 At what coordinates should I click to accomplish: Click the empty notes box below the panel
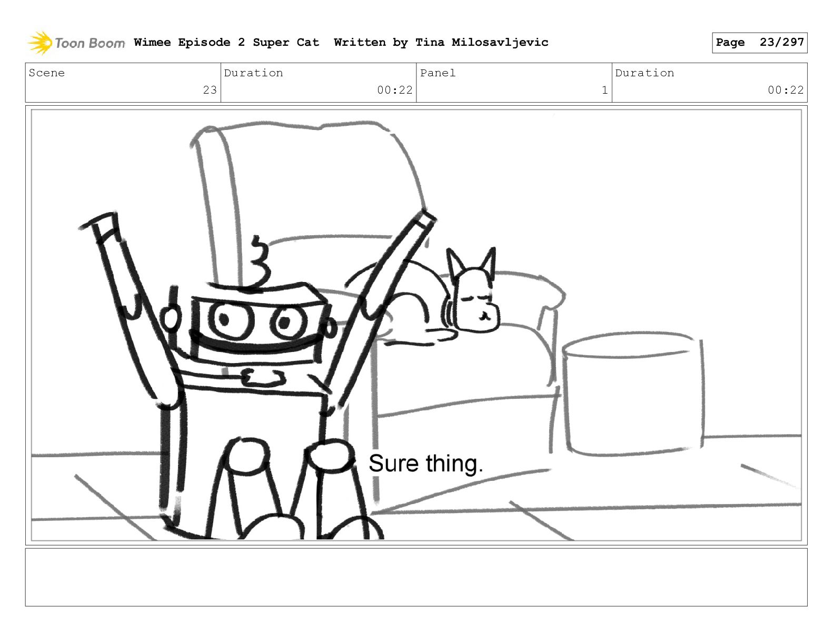click(416, 577)
